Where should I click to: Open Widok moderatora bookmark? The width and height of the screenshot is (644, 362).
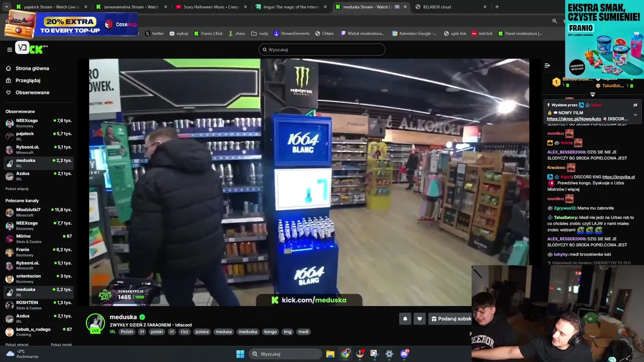pyautogui.click(x=362, y=34)
